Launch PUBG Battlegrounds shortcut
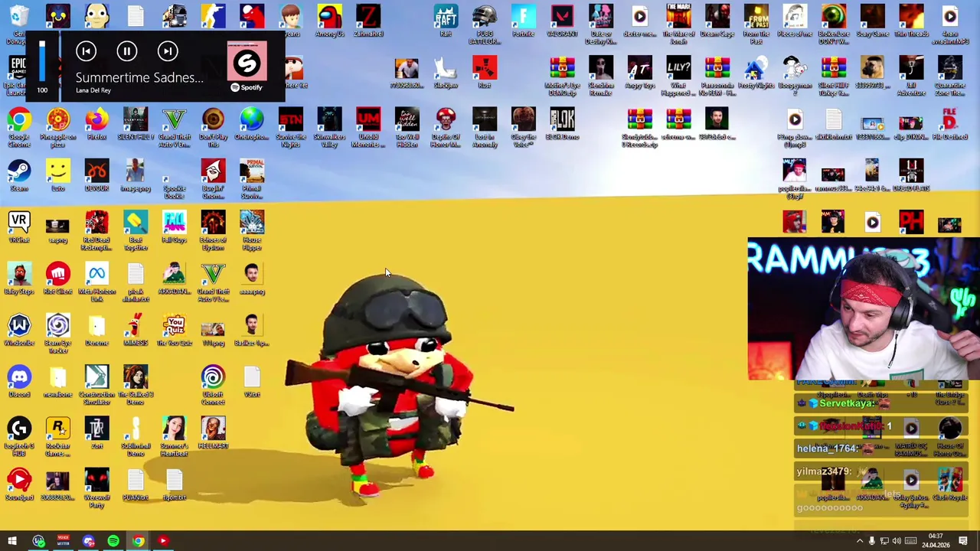The height and width of the screenshot is (551, 980). (485, 23)
